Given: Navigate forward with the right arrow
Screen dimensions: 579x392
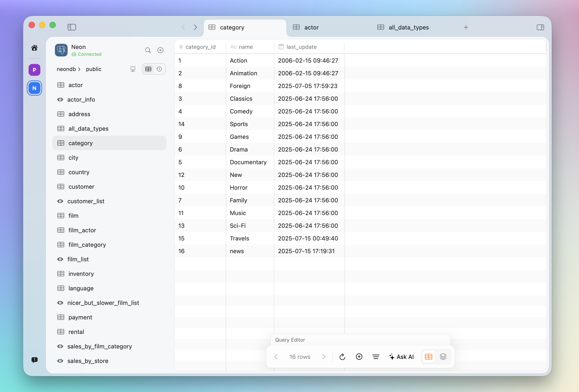Looking at the screenshot, I should click(195, 27).
